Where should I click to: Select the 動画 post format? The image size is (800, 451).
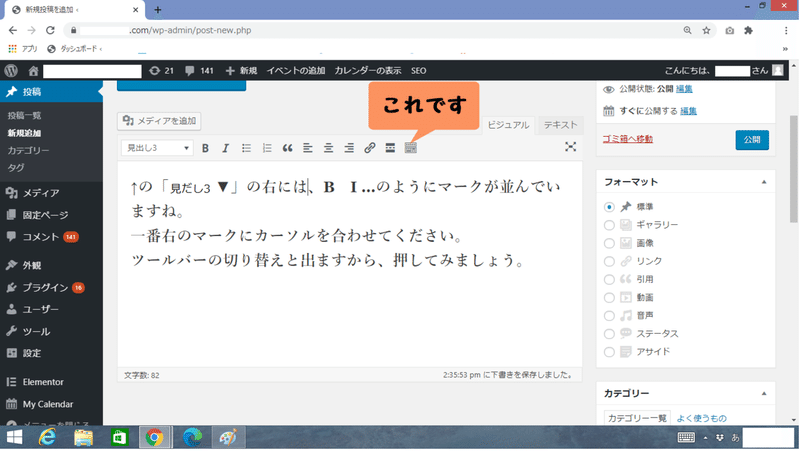[609, 297]
